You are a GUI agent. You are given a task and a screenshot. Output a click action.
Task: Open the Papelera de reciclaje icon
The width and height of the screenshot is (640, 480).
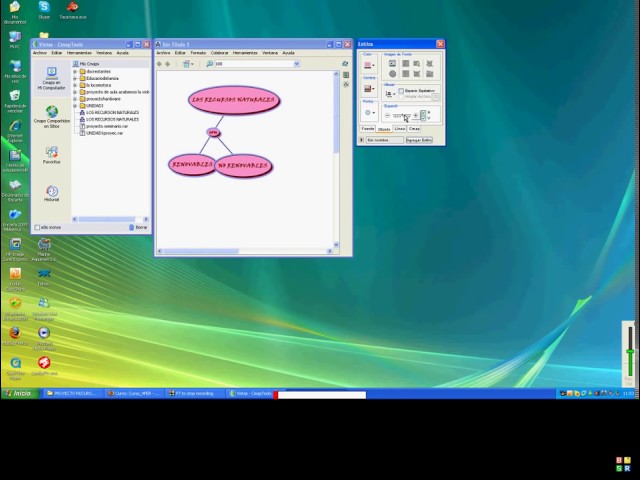15,101
